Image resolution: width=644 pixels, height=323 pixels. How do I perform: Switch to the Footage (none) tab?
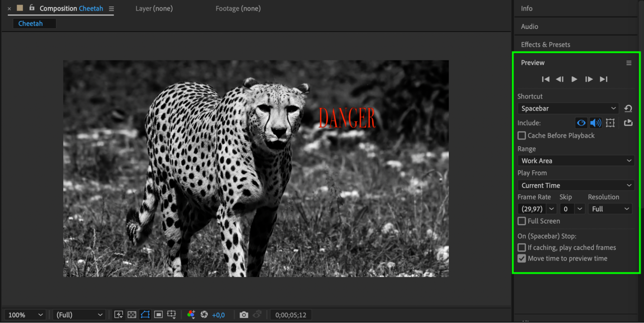click(x=238, y=9)
